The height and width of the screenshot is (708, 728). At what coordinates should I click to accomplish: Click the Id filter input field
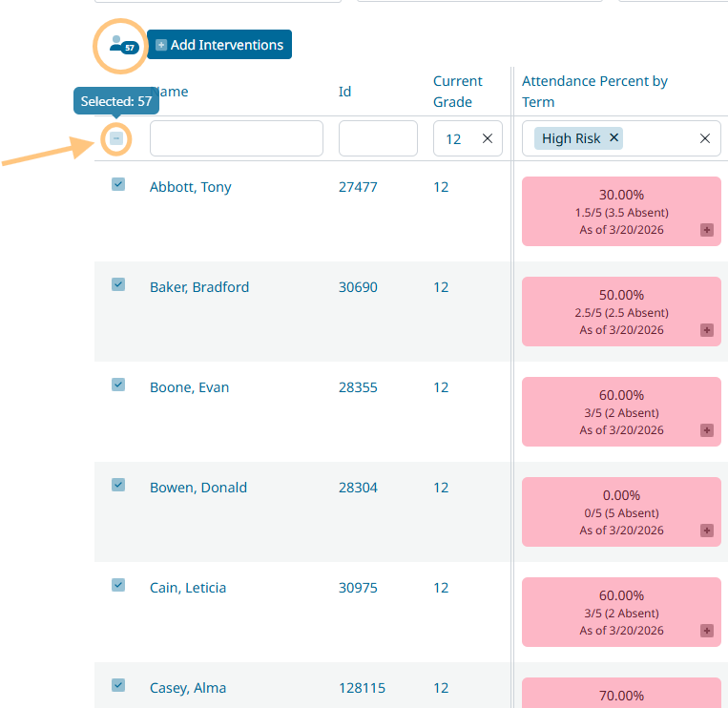tap(378, 138)
